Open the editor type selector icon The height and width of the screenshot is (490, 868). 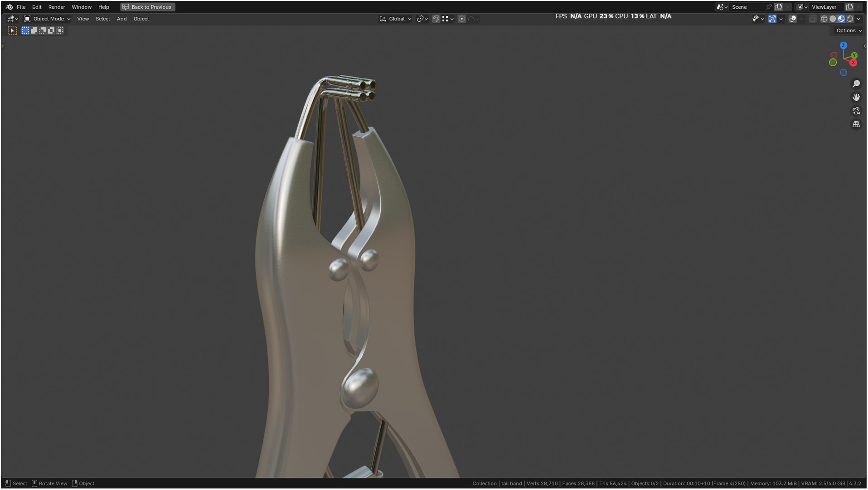tap(13, 19)
